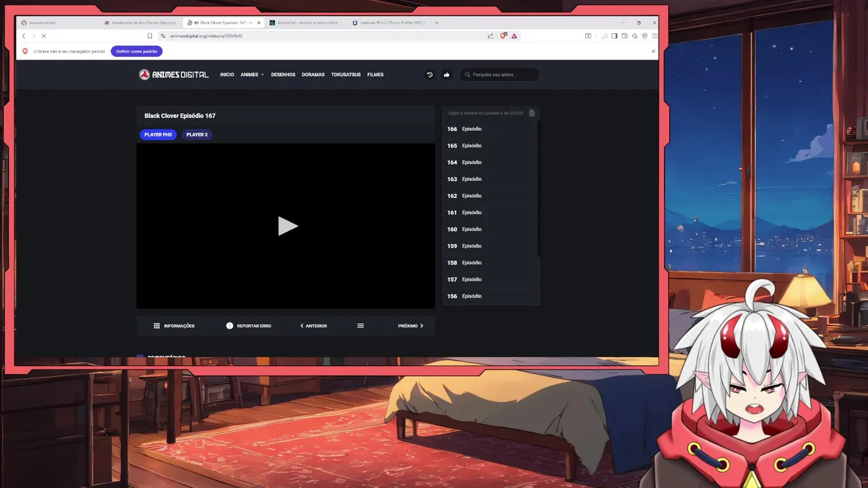Open Episódio 156 from the list
The height and width of the screenshot is (488, 868).
pyautogui.click(x=490, y=296)
